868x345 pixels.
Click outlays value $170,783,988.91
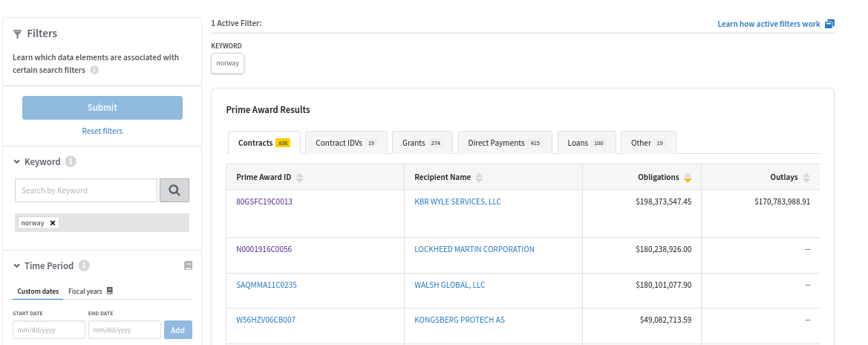point(782,202)
